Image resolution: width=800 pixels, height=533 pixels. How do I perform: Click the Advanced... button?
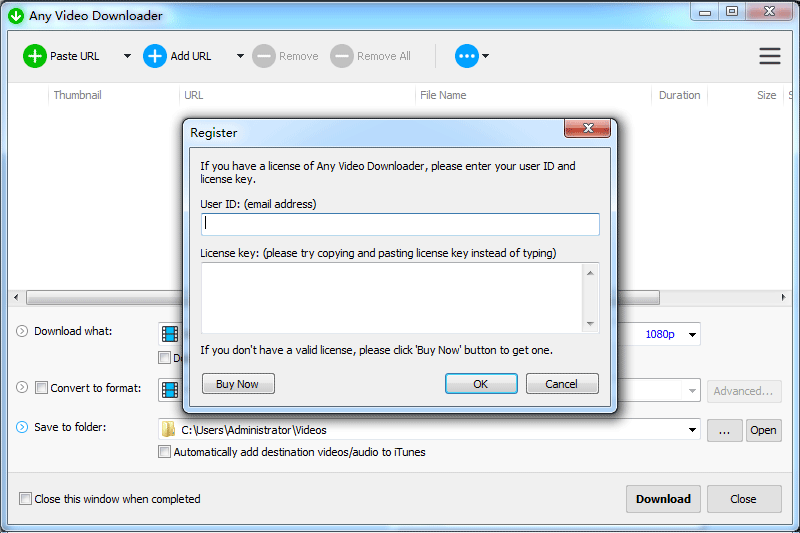744,391
